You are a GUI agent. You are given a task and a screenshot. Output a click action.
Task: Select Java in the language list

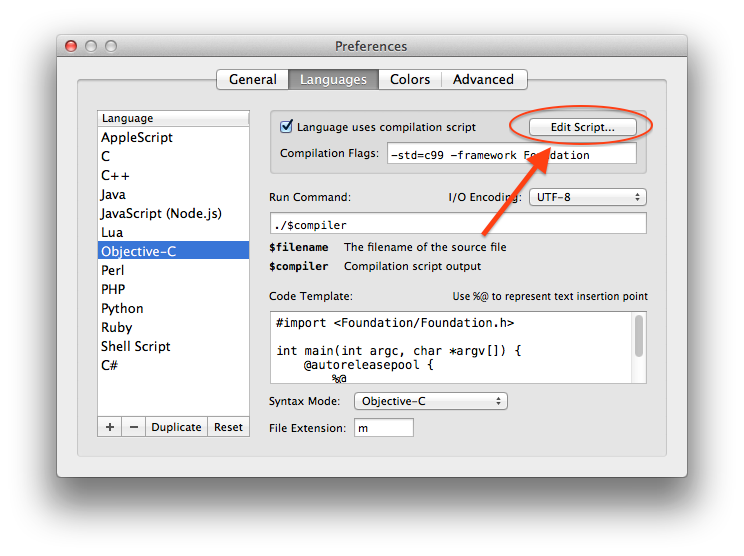(x=173, y=195)
